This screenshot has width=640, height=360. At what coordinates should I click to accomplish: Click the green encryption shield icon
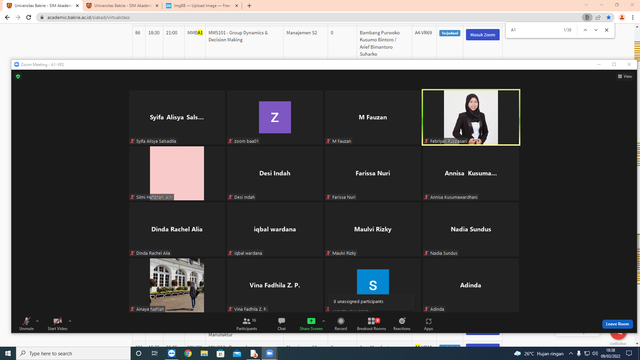tap(18, 76)
